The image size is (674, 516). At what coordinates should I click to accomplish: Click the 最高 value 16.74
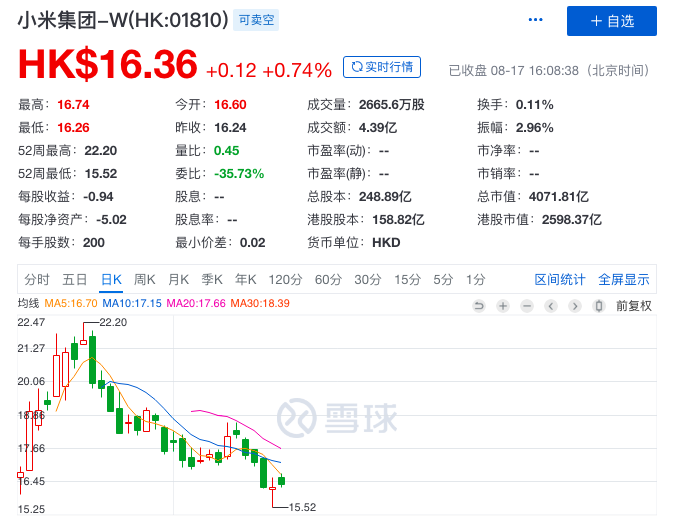point(74,104)
